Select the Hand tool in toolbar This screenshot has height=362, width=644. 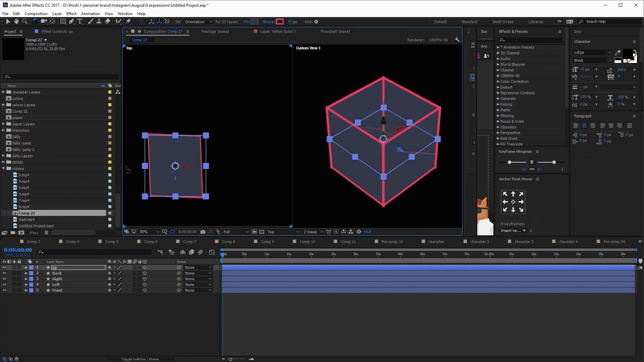pos(16,21)
